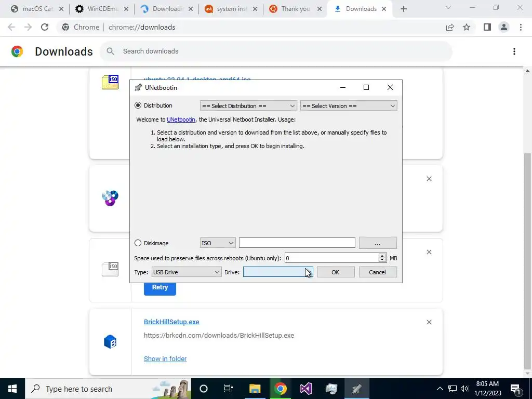Remove the failed iso download entry above BrickHillSetup
Image resolution: width=532 pixels, height=399 pixels.
(429, 252)
